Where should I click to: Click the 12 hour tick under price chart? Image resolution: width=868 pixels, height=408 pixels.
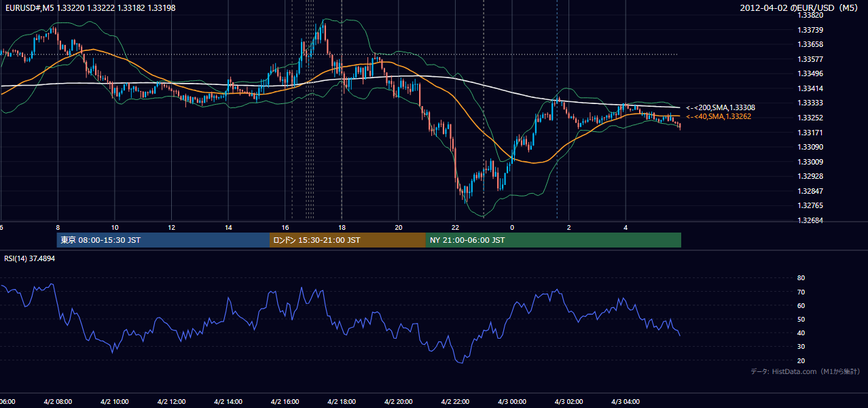coord(172,227)
